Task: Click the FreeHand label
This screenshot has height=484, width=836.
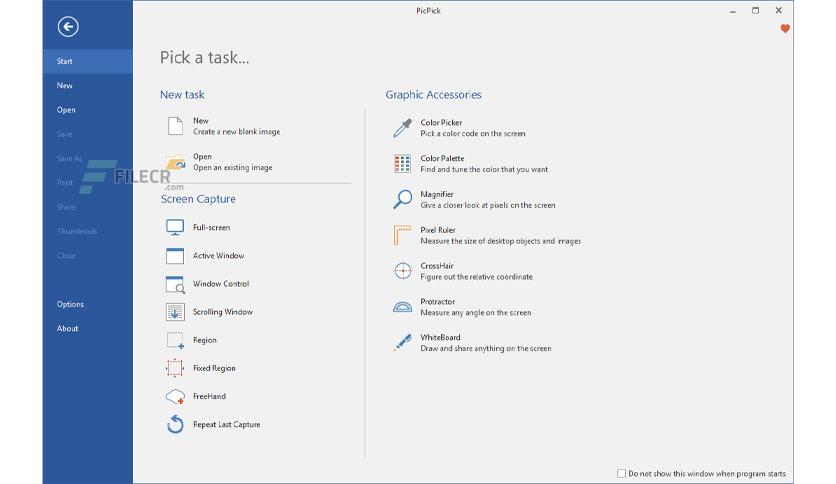Action: point(209,397)
